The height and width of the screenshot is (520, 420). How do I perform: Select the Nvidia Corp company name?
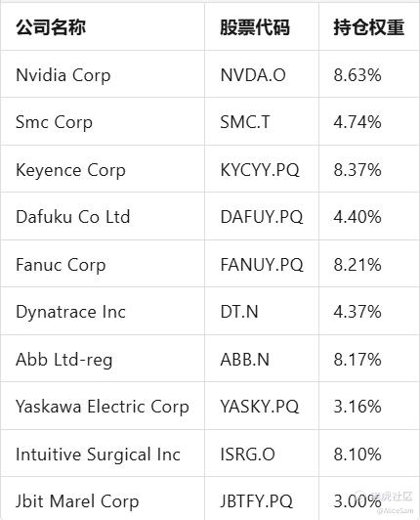pyautogui.click(x=63, y=75)
